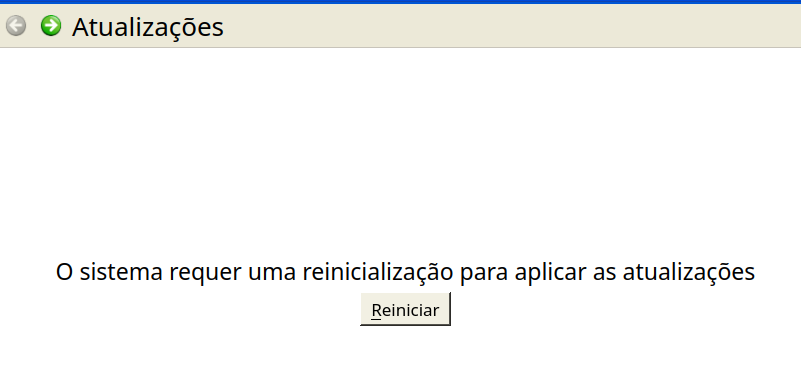Click the Reiniciar button
Image resolution: width=801 pixels, height=366 pixels.
point(405,309)
